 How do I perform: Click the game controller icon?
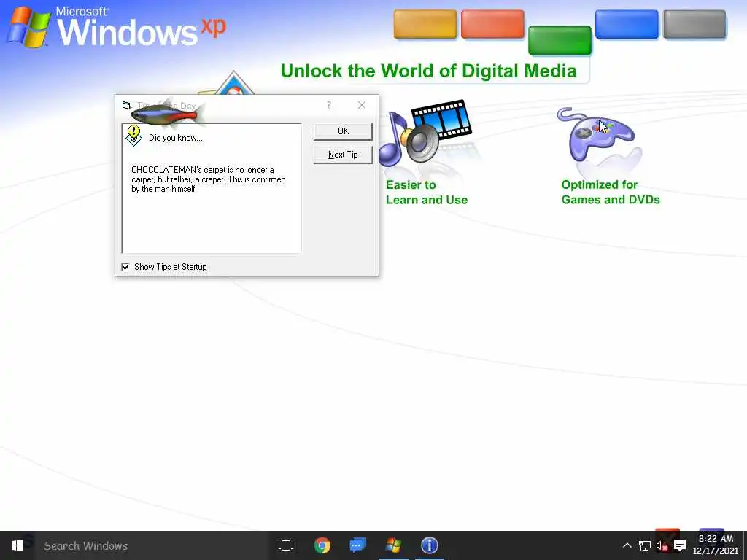tap(596, 135)
